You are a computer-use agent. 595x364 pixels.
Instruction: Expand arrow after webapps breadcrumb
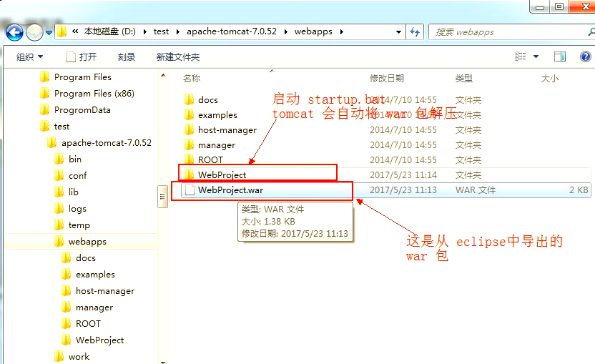(x=342, y=32)
